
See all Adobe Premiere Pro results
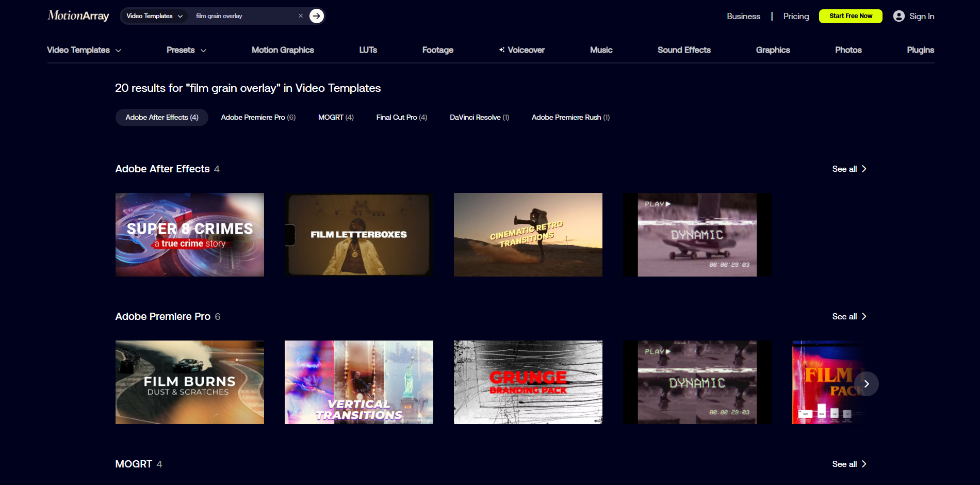click(x=850, y=316)
